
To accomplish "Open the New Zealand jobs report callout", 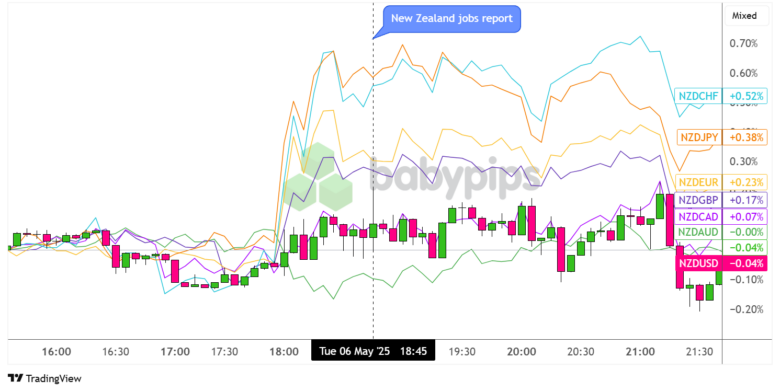I will [451, 19].
